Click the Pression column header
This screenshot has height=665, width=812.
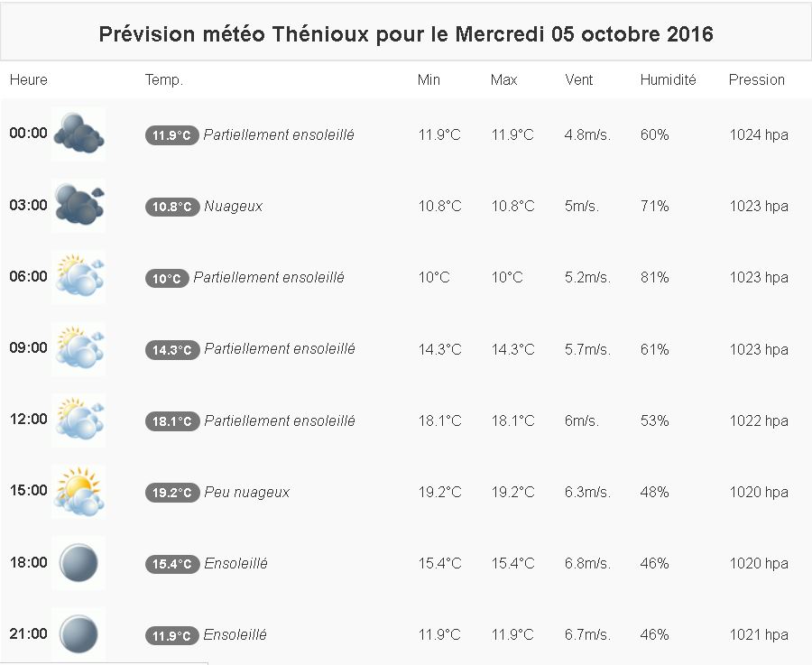tap(757, 79)
